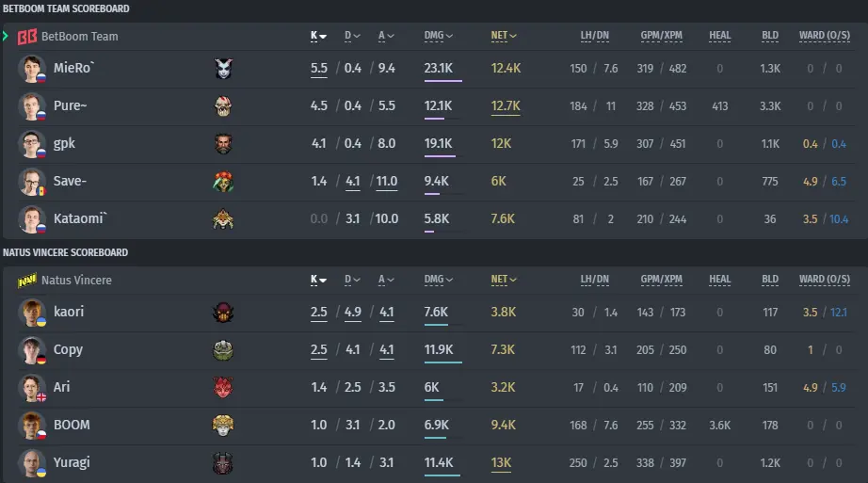Sort BetBoom scoreboard by K column

[318, 36]
